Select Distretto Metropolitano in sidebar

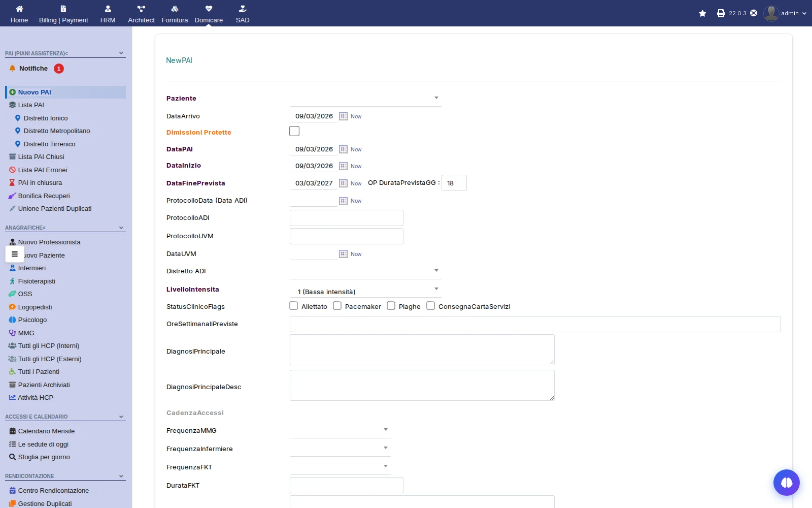point(57,131)
